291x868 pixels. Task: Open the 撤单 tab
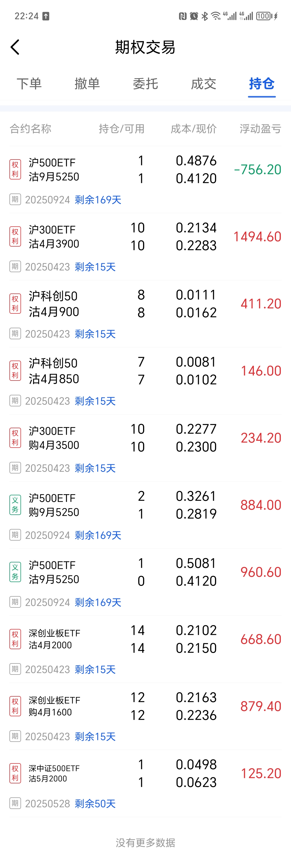[x=87, y=84]
